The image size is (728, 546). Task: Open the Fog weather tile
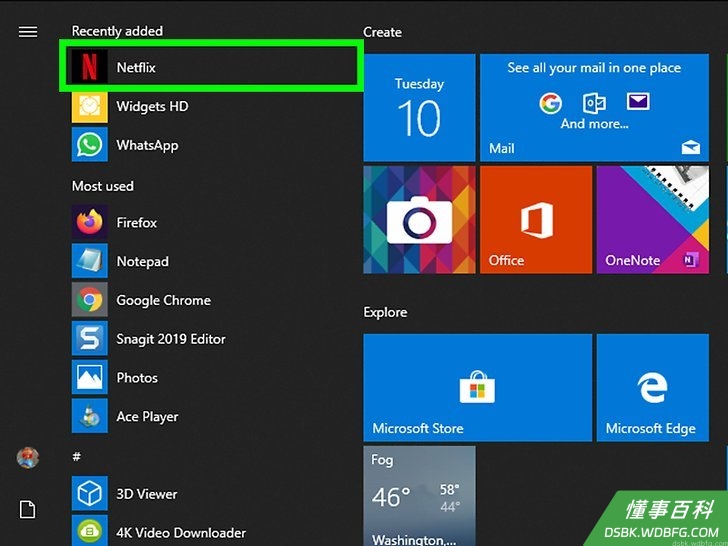pos(419,496)
